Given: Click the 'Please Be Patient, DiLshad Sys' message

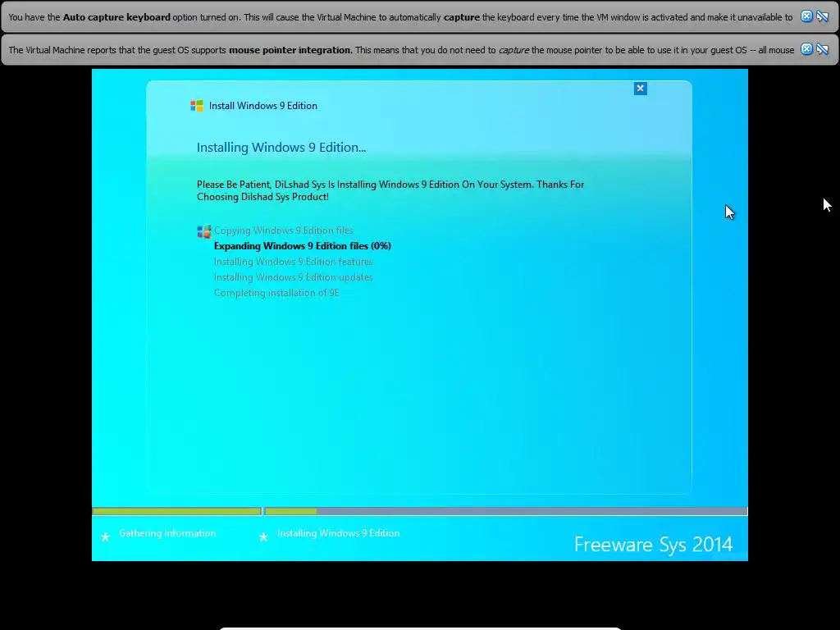Looking at the screenshot, I should click(390, 190).
